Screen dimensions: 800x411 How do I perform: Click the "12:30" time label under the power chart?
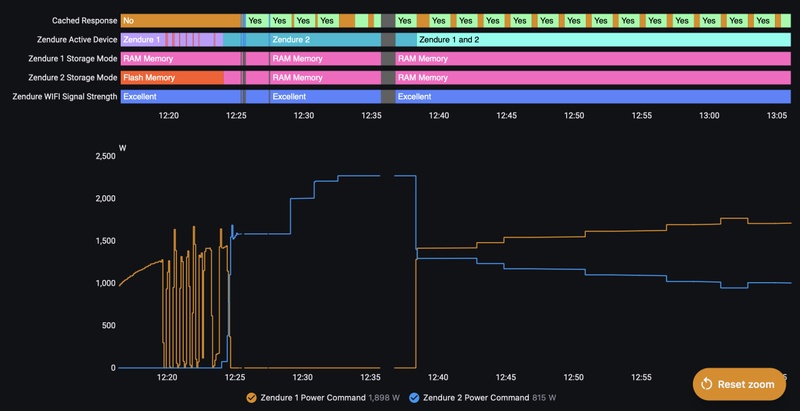[303, 378]
